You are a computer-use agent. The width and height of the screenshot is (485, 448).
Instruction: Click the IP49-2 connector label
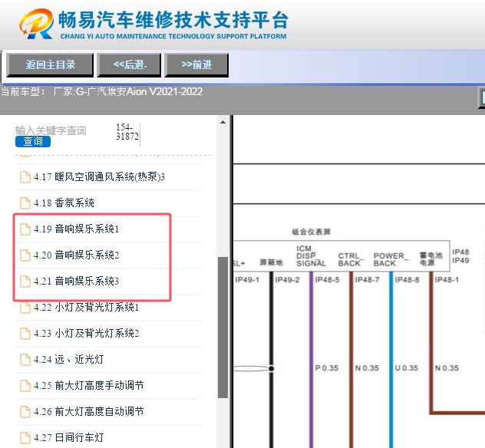point(287,280)
